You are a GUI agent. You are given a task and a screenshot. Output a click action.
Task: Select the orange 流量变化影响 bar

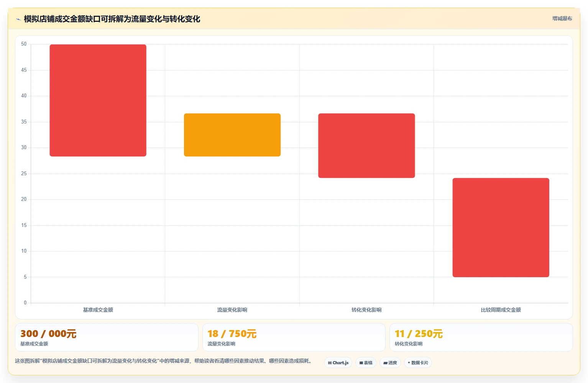(x=232, y=135)
